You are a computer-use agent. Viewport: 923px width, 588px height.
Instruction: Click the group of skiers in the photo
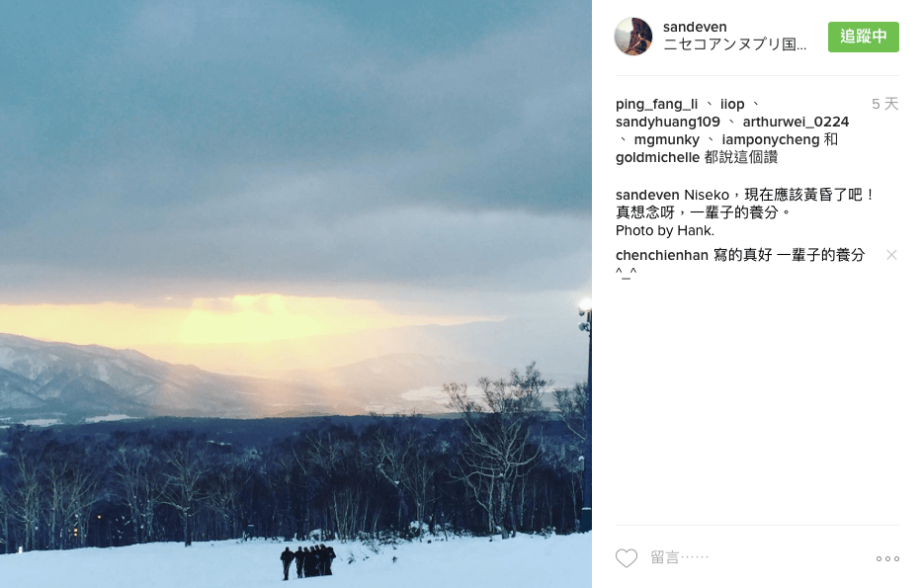tap(308, 561)
